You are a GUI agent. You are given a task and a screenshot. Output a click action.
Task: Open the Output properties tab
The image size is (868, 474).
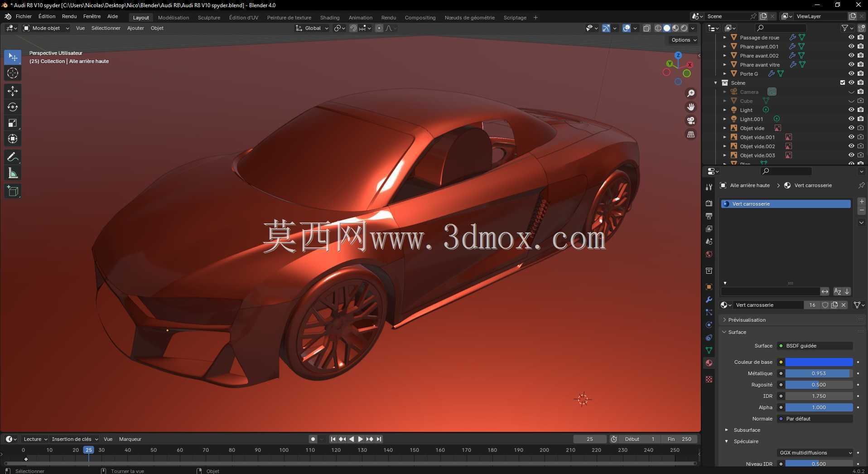click(709, 216)
